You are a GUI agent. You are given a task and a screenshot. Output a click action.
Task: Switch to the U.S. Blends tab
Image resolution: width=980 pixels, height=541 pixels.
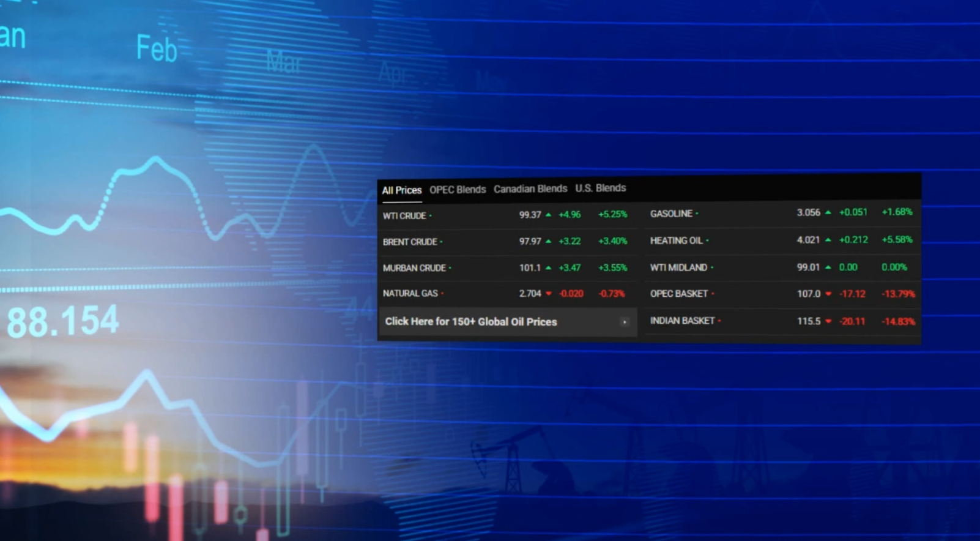pos(600,188)
